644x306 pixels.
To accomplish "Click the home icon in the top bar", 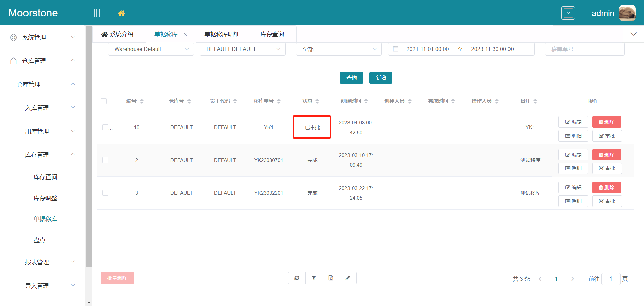I will (x=121, y=14).
